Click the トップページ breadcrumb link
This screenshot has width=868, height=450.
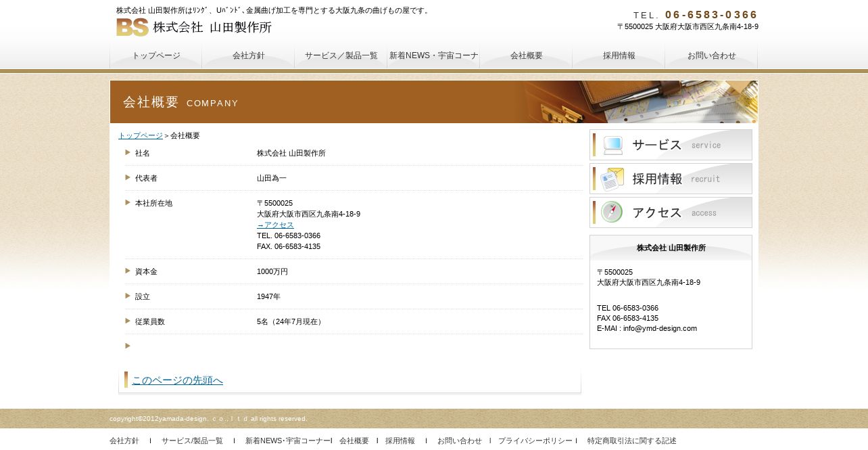[141, 135]
